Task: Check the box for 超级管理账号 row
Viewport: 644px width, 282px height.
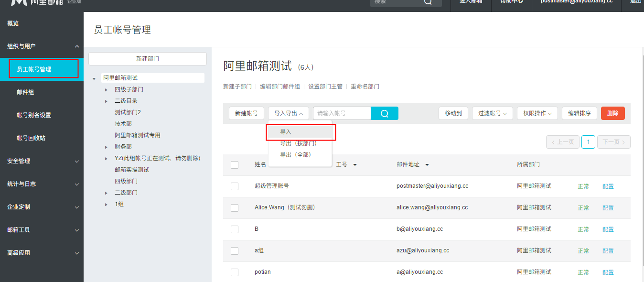Action: [235, 186]
